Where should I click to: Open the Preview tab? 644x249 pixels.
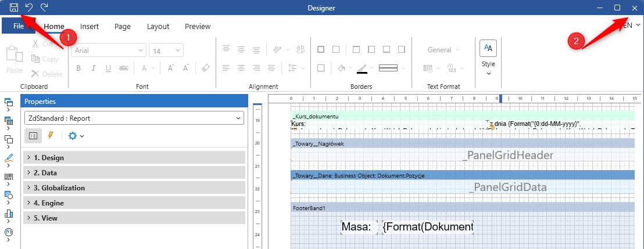[198, 26]
